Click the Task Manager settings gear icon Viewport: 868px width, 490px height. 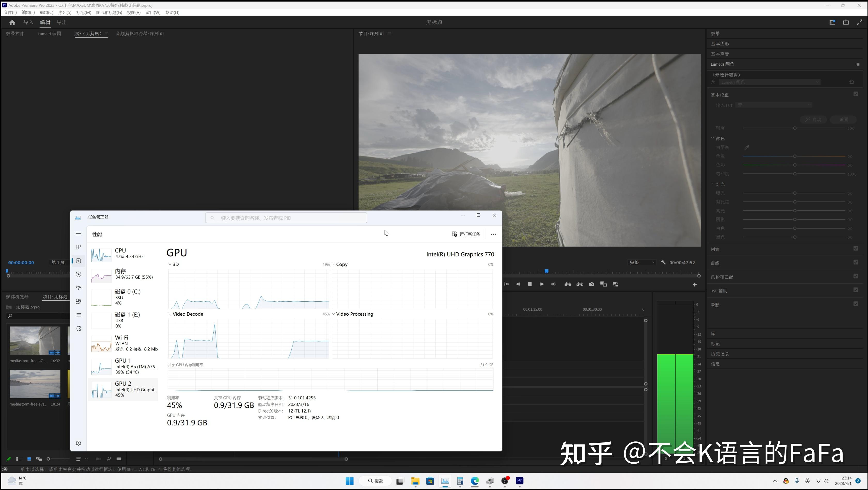(x=79, y=443)
